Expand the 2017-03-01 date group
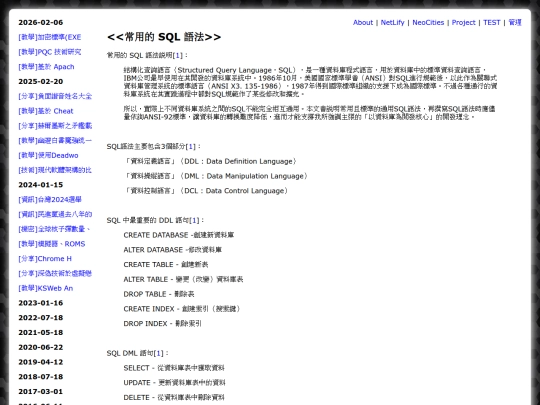Image resolution: width=540 pixels, height=405 pixels. pos(41,392)
